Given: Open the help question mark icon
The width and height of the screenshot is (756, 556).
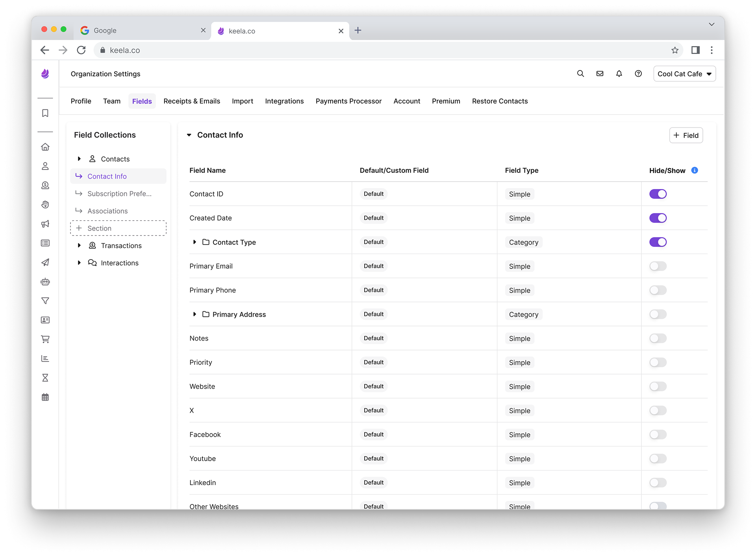Looking at the screenshot, I should [638, 74].
